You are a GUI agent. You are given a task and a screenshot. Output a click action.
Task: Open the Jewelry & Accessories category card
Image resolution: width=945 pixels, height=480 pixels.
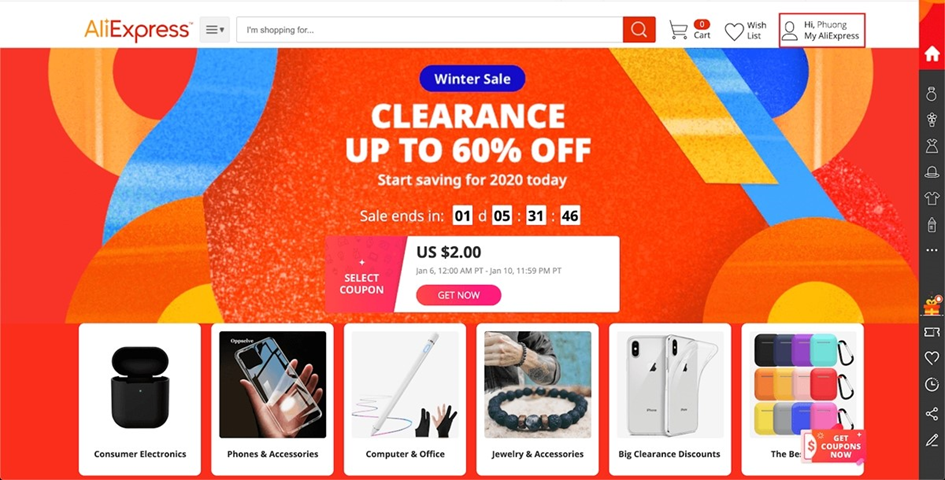click(x=538, y=399)
